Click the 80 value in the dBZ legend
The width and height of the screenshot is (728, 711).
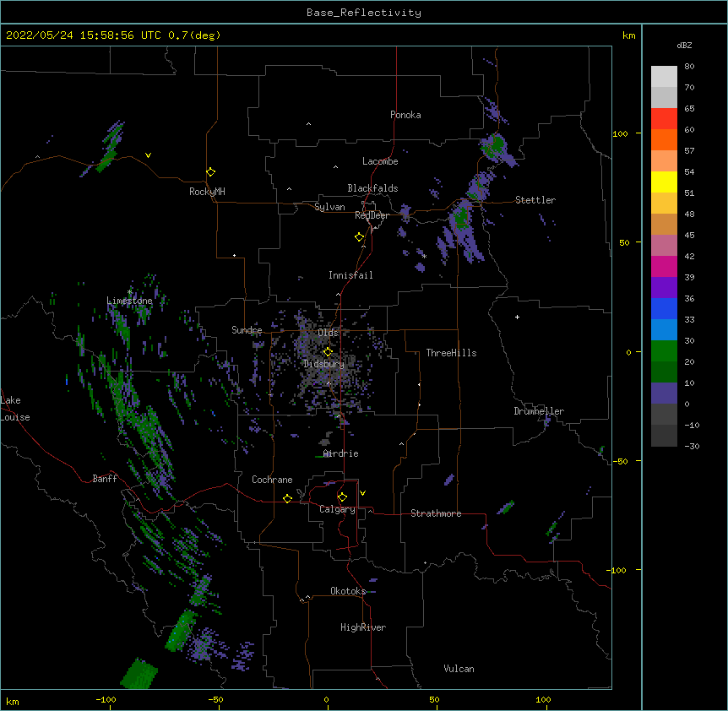click(689, 67)
